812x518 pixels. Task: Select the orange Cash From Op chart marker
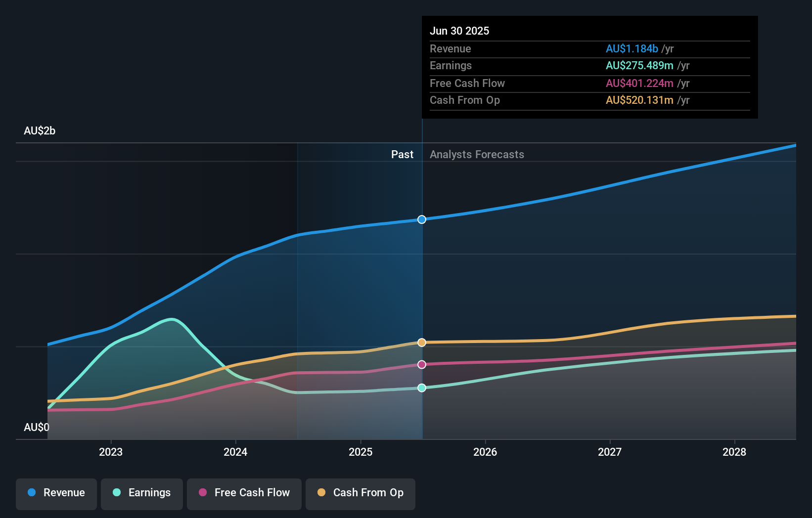pos(421,342)
